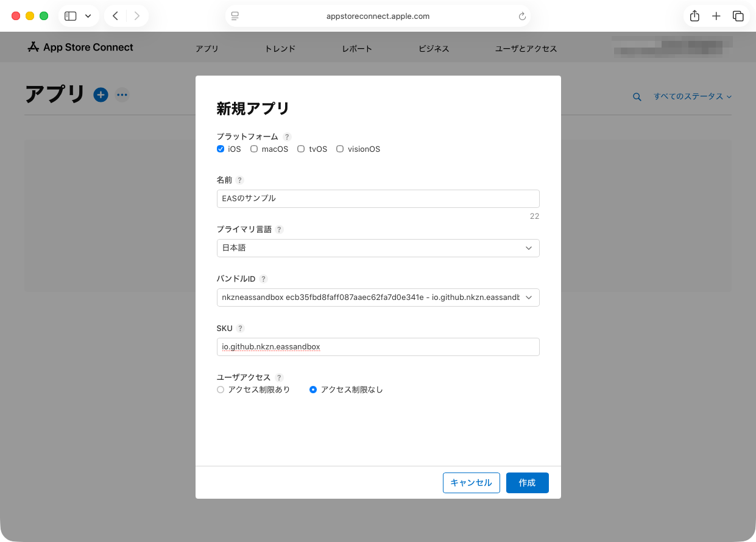Click the apps search magnifier icon
This screenshot has height=542, width=756.
[x=637, y=96]
